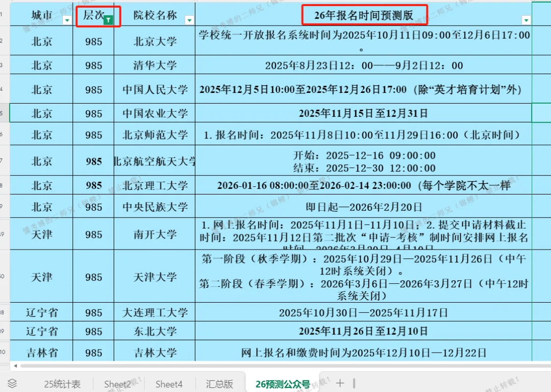Open the 城市 column filter dropdown
The width and height of the screenshot is (551, 392).
(67, 20)
